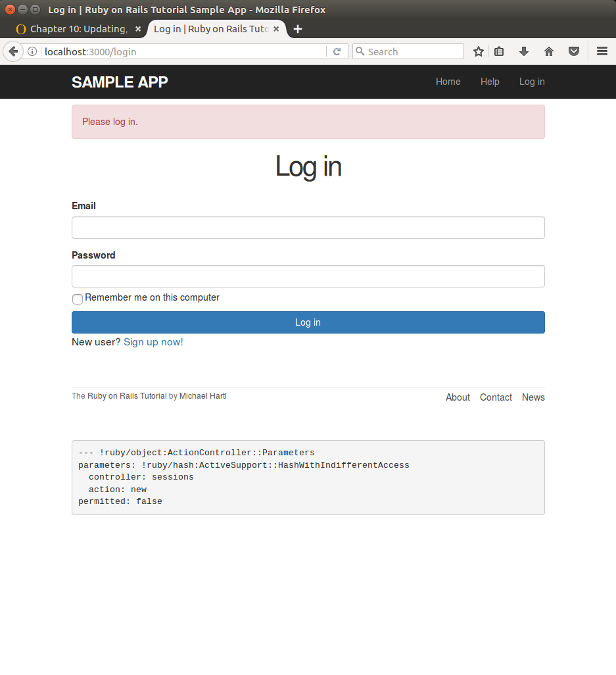Screen dimensions: 616x675
Task: Focus the Search field in the toolbar
Action: (x=408, y=51)
